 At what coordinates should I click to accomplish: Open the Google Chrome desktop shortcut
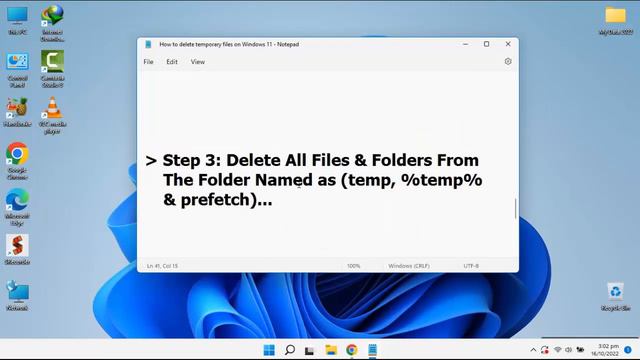[17, 161]
